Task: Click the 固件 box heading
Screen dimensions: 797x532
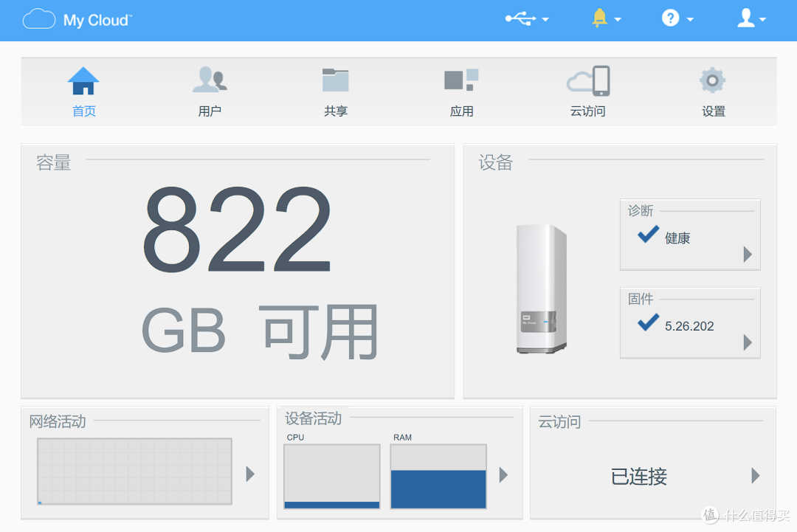Action: pyautogui.click(x=641, y=299)
